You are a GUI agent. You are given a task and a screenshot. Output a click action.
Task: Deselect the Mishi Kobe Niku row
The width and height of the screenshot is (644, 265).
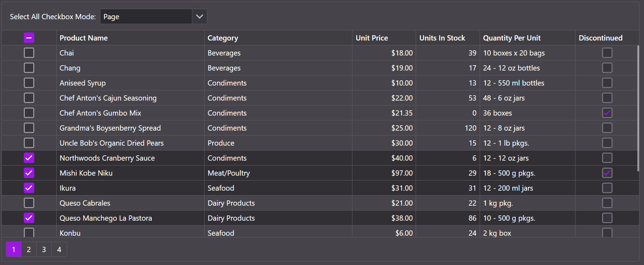[29, 173]
